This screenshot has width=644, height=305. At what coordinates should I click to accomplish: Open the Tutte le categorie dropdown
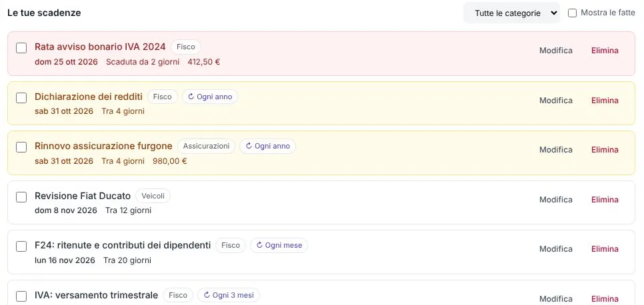pos(511,13)
